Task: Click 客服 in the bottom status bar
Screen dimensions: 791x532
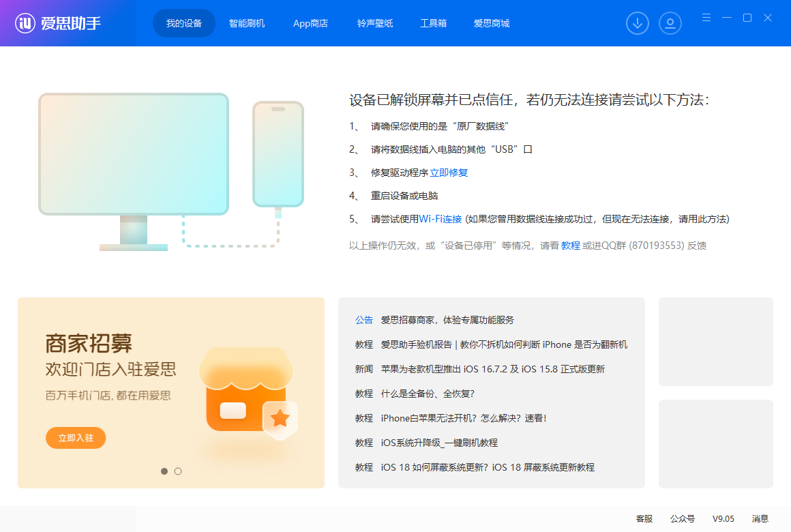Action: (x=644, y=519)
